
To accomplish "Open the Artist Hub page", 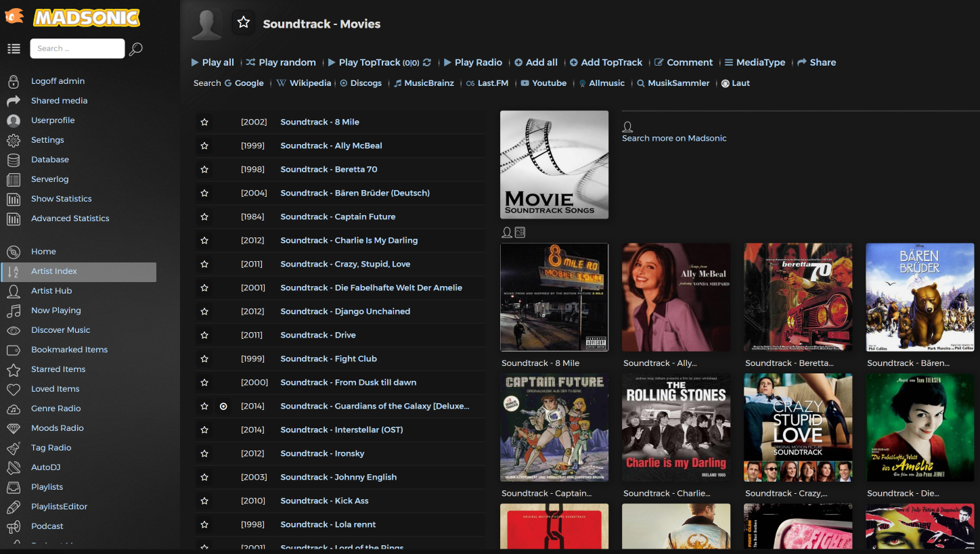I will 51,291.
